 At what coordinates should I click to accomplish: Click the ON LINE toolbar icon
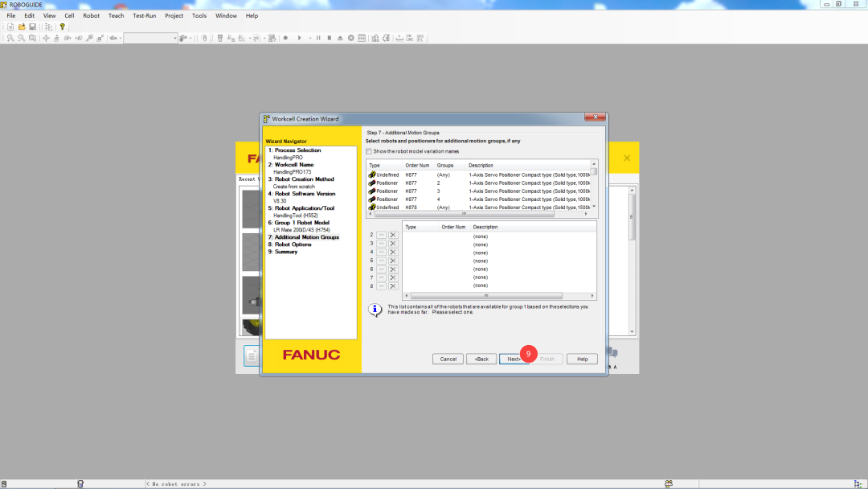tap(409, 39)
